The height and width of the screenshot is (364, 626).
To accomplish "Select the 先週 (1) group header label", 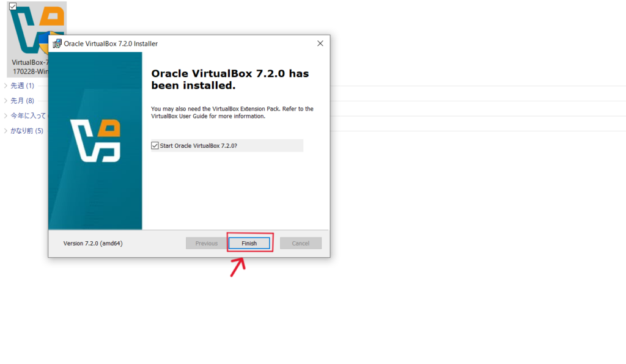I will (23, 86).
